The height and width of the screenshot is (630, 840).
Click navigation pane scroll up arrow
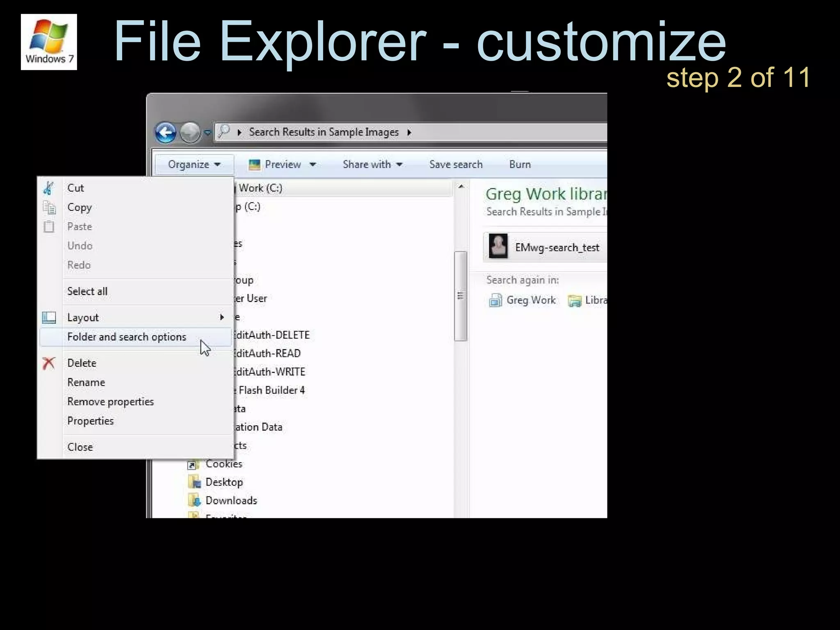(x=461, y=187)
